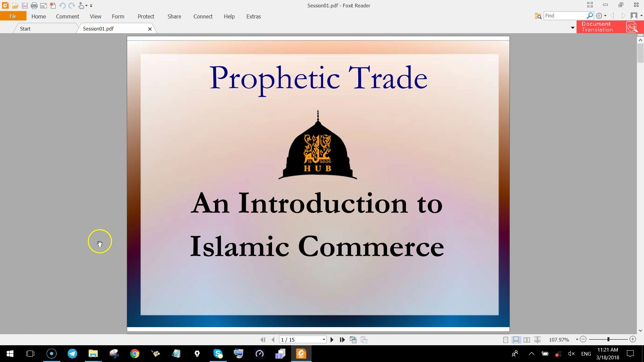Click the Create new PDF icon
Viewport: 644px width, 362px height.
53,6
